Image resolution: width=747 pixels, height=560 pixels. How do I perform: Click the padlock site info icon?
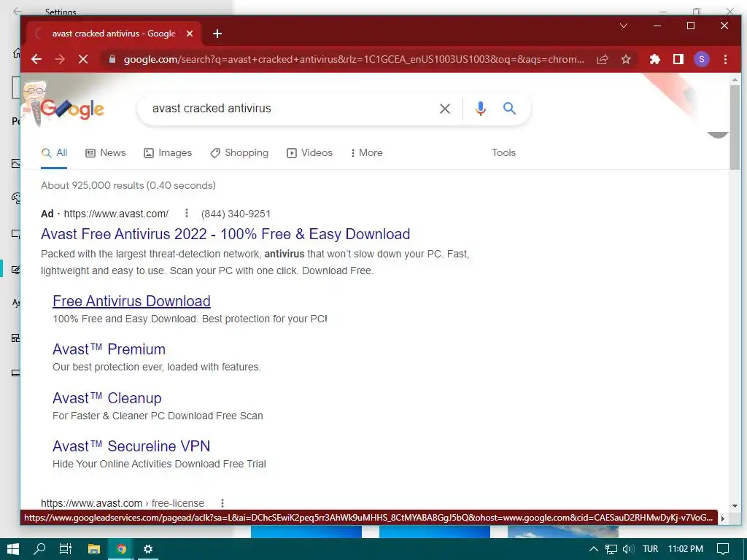pos(112,59)
